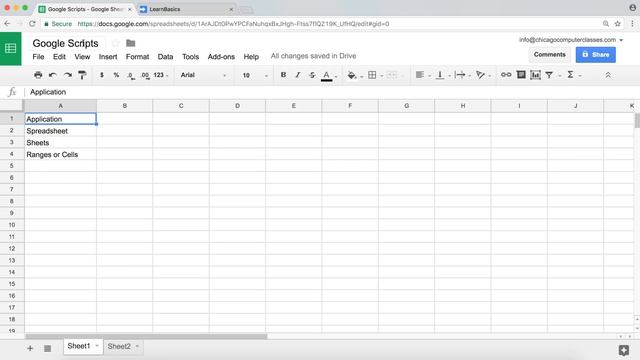Toggle italic formatting

pyautogui.click(x=298, y=75)
